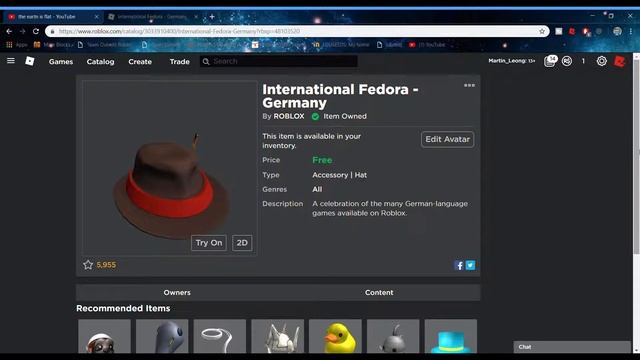Open the YouTube bookmark in bookmarks bar

tap(427, 45)
